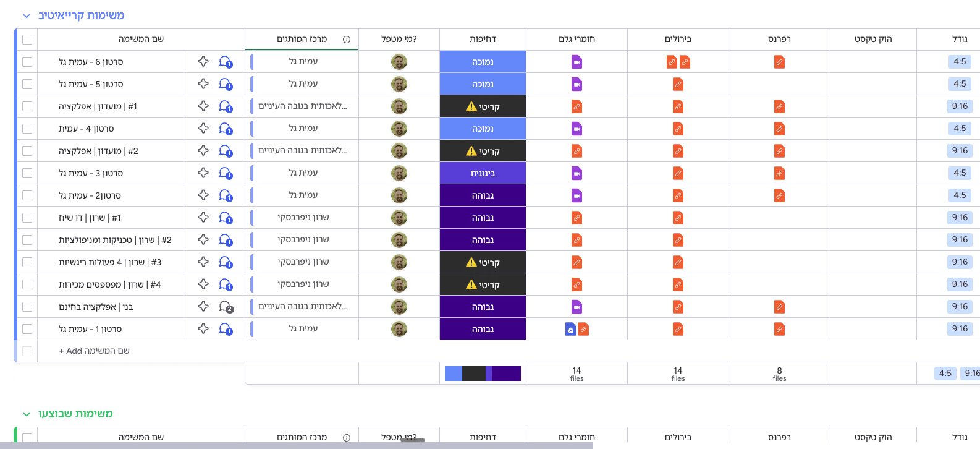This screenshot has height=449, width=980.
Task: Open purple video file in בני | אפליקציה בחינם row
Action: [577, 307]
